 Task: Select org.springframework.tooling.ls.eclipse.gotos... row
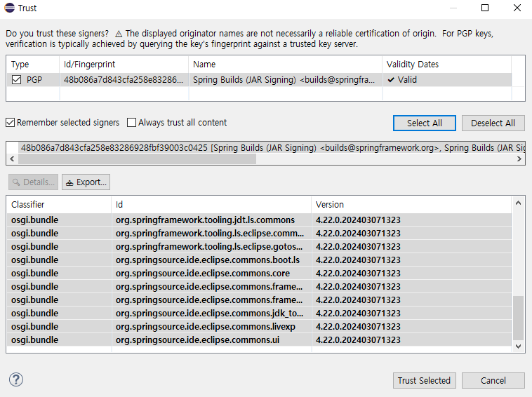[x=259, y=246]
